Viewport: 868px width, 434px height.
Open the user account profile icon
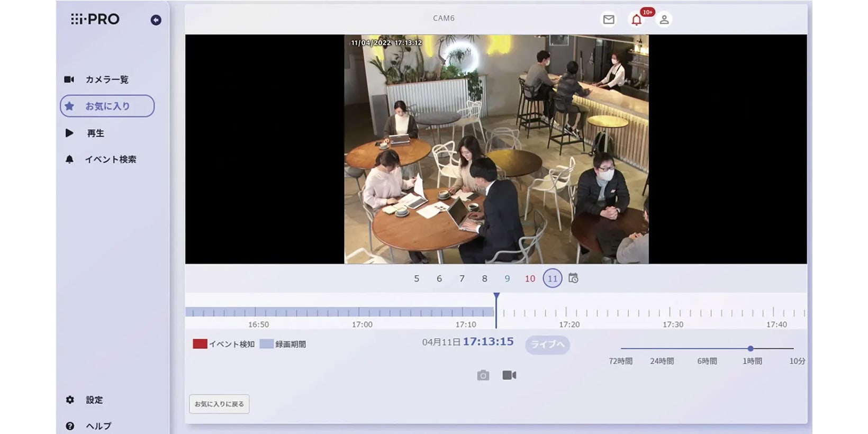[x=664, y=20]
